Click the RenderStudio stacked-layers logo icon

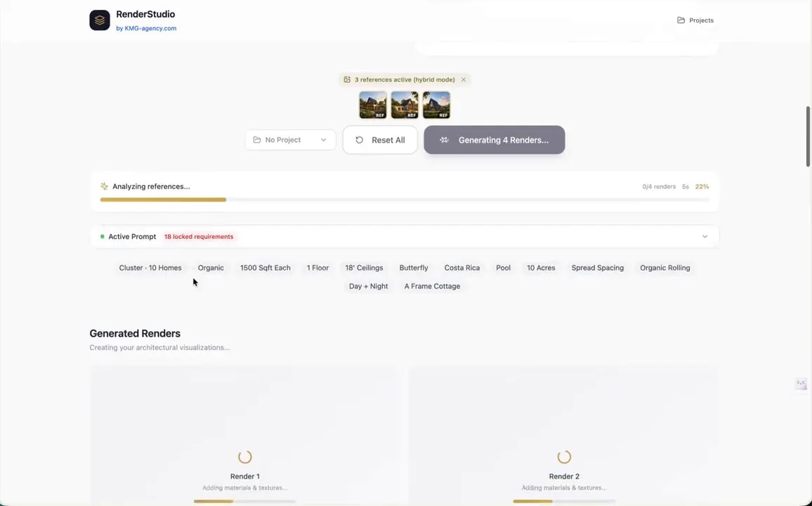click(100, 20)
